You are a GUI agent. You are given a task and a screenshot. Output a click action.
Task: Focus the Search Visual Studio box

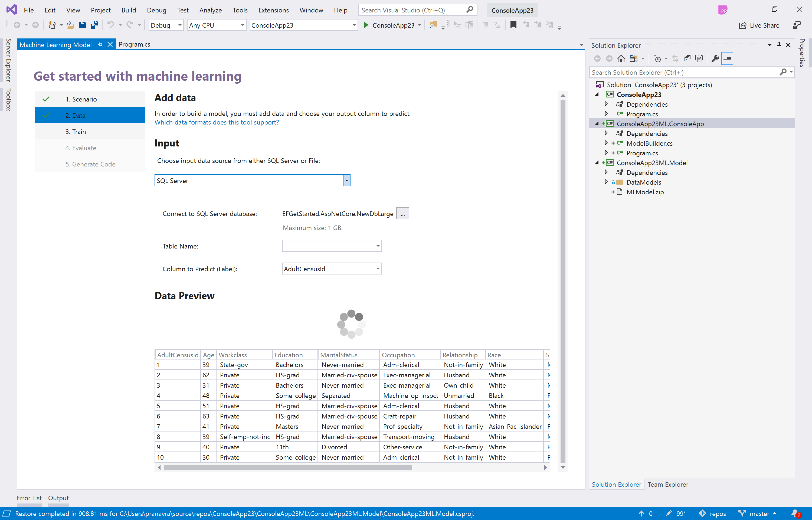pyautogui.click(x=417, y=10)
